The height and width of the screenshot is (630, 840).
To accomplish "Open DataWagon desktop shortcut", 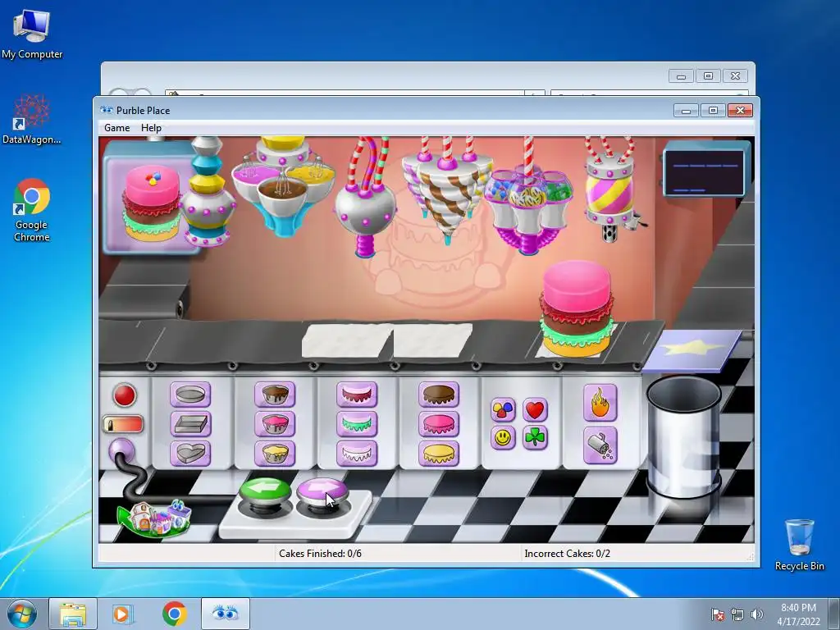I will 31,119.
